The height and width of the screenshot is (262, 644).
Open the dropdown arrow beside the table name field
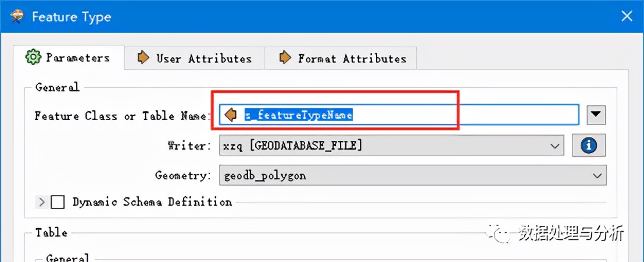[x=596, y=115]
